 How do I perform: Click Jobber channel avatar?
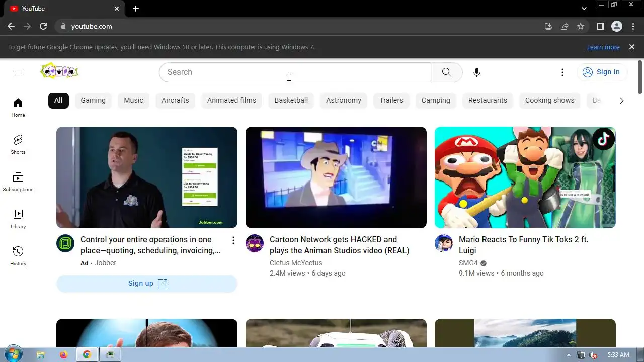tap(65, 243)
